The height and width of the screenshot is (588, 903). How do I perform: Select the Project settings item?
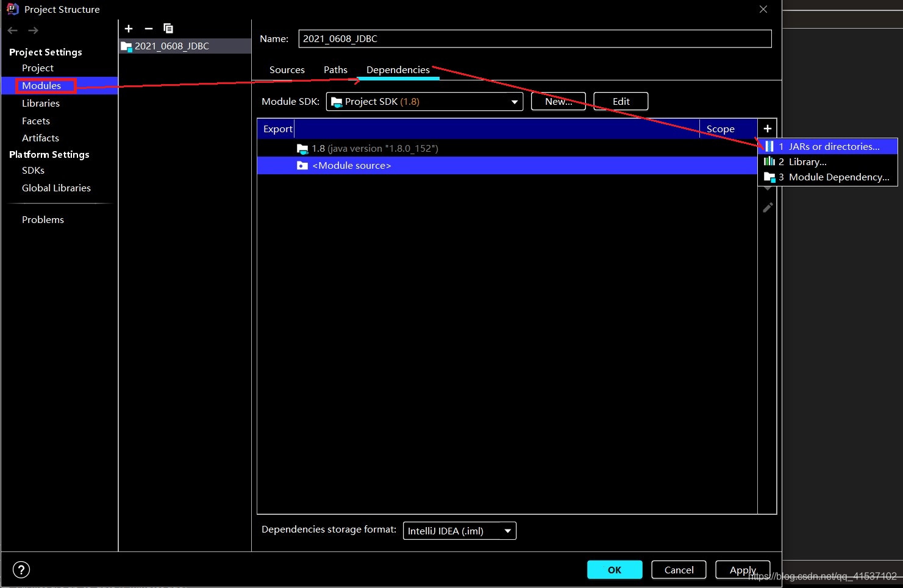[38, 68]
